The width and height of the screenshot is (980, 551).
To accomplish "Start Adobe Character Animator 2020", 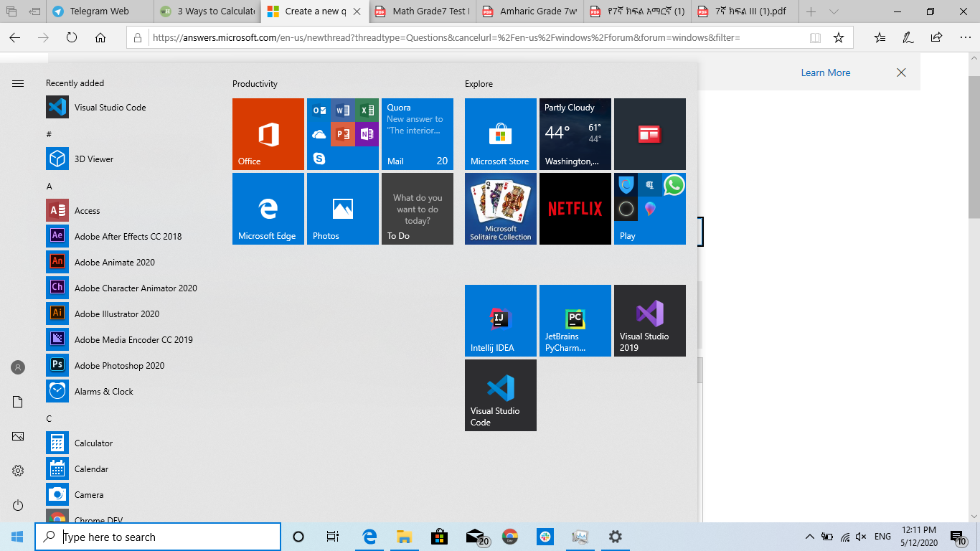I will 129,288.
